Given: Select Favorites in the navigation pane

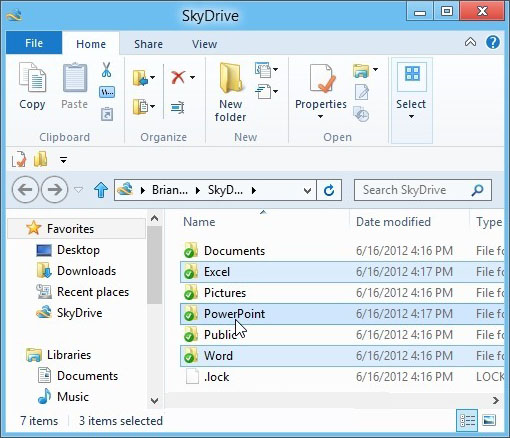Looking at the screenshot, I should coord(77,229).
